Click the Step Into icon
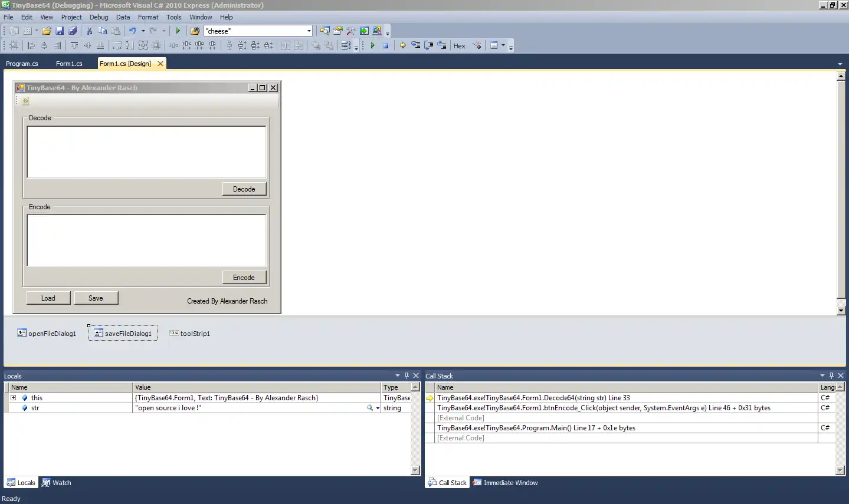This screenshot has height=504, width=849. point(415,45)
